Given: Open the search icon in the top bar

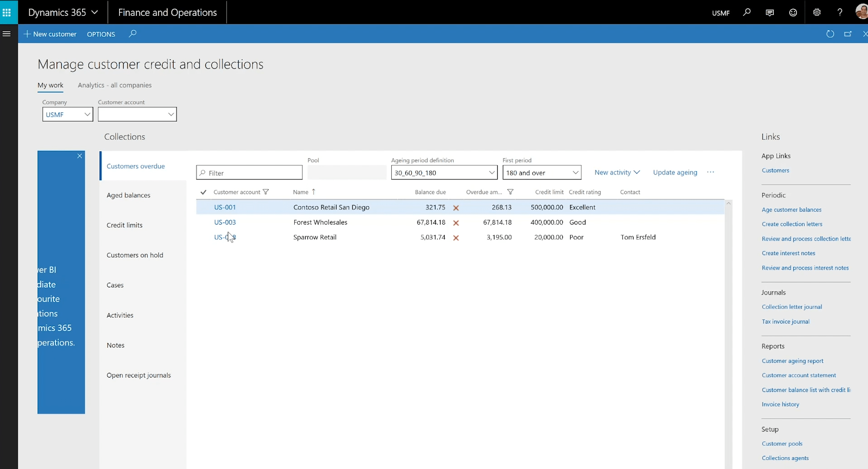Looking at the screenshot, I should [x=747, y=12].
